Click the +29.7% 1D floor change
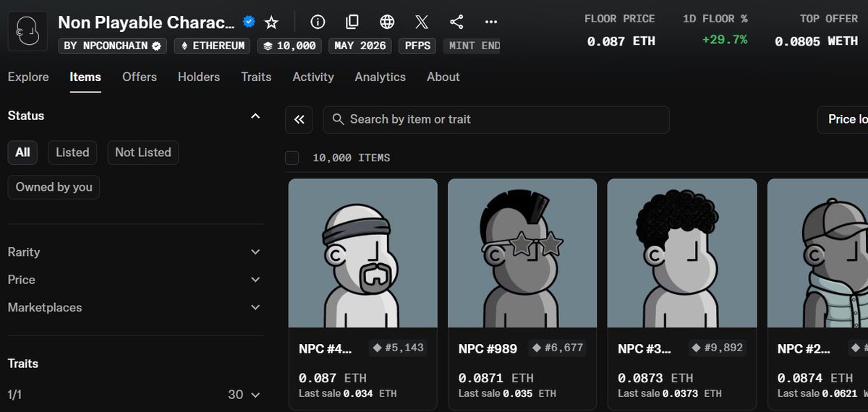The width and height of the screenshot is (868, 412). 725,40
